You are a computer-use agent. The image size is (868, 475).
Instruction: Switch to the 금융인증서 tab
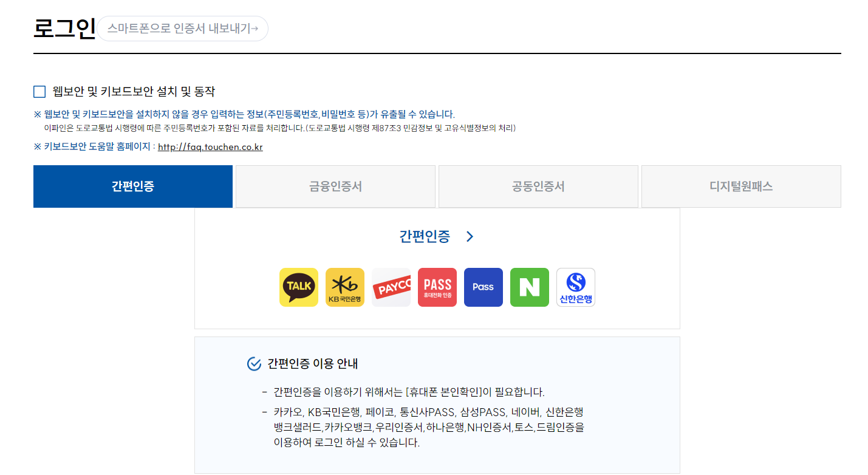click(x=335, y=186)
